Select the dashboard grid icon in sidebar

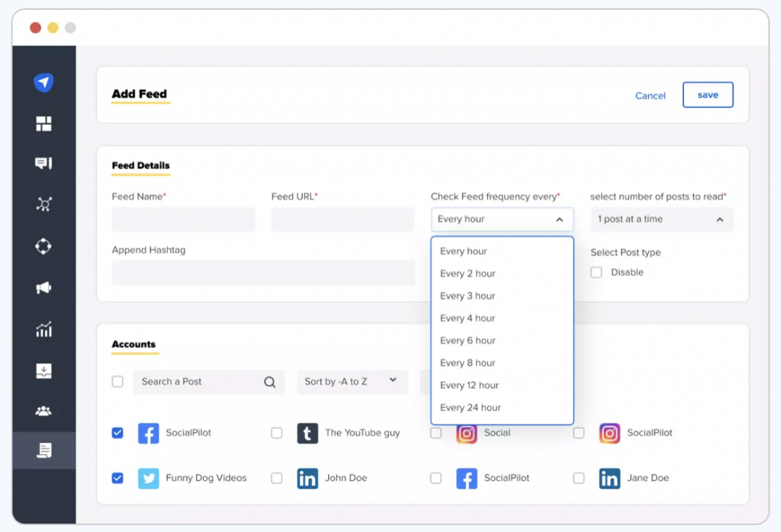click(43, 123)
